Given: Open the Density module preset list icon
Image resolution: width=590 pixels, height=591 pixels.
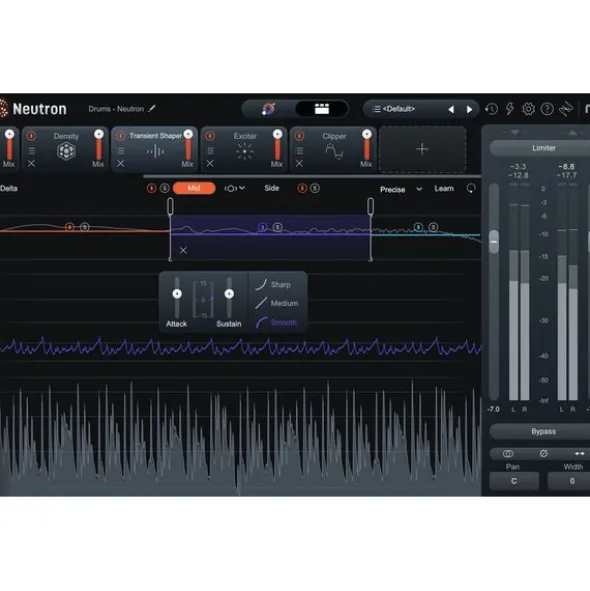Looking at the screenshot, I should pyautogui.click(x=31, y=151).
